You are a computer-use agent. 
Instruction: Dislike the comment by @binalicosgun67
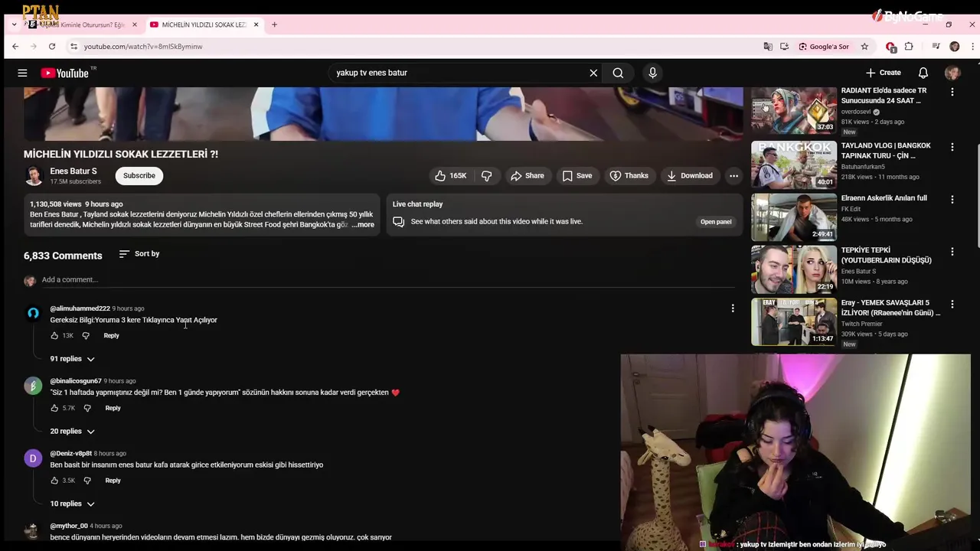(87, 409)
